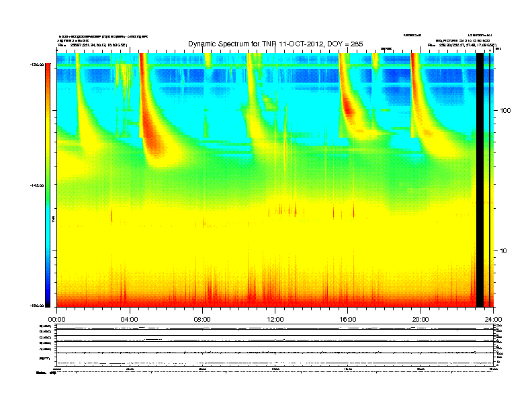Click the -145.00 color scale label

[x=37, y=185]
